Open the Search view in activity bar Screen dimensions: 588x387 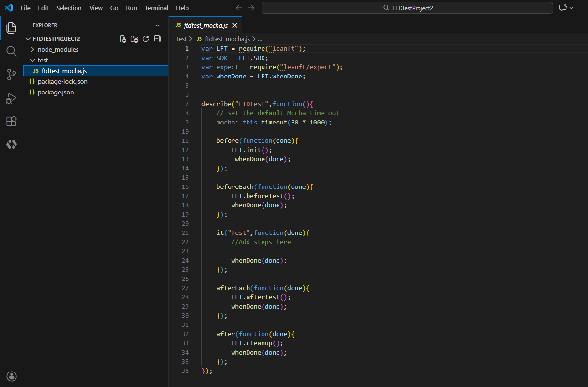coord(11,51)
